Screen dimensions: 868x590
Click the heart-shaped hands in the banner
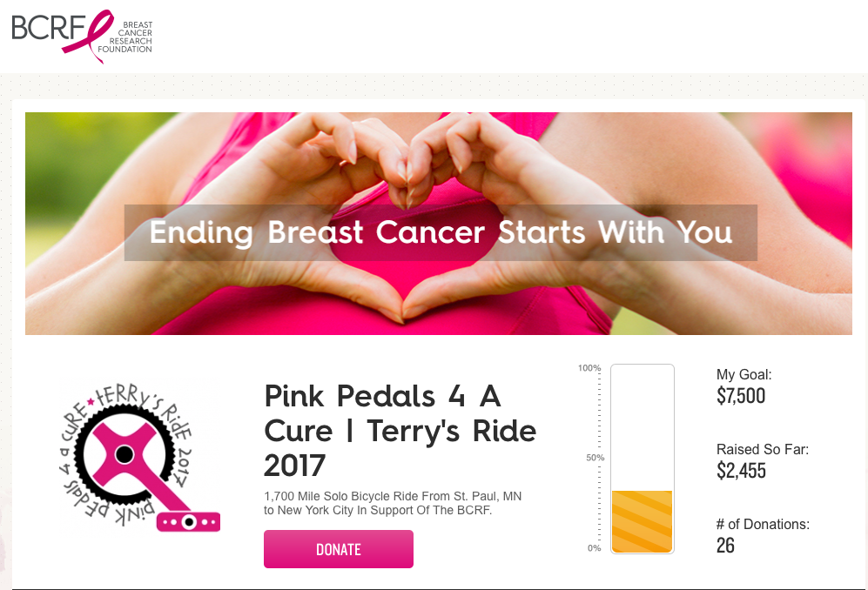coord(406,174)
